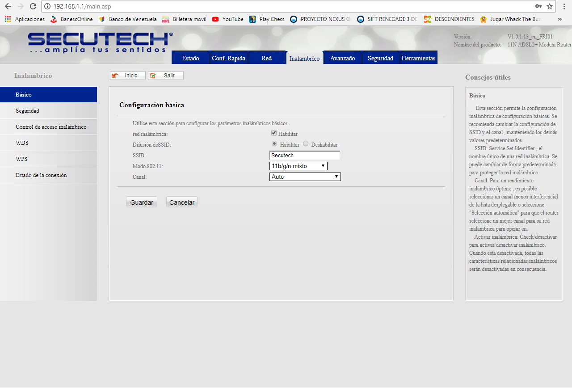Click the SSID input field
Screen dimensions: 572x392
click(304, 155)
